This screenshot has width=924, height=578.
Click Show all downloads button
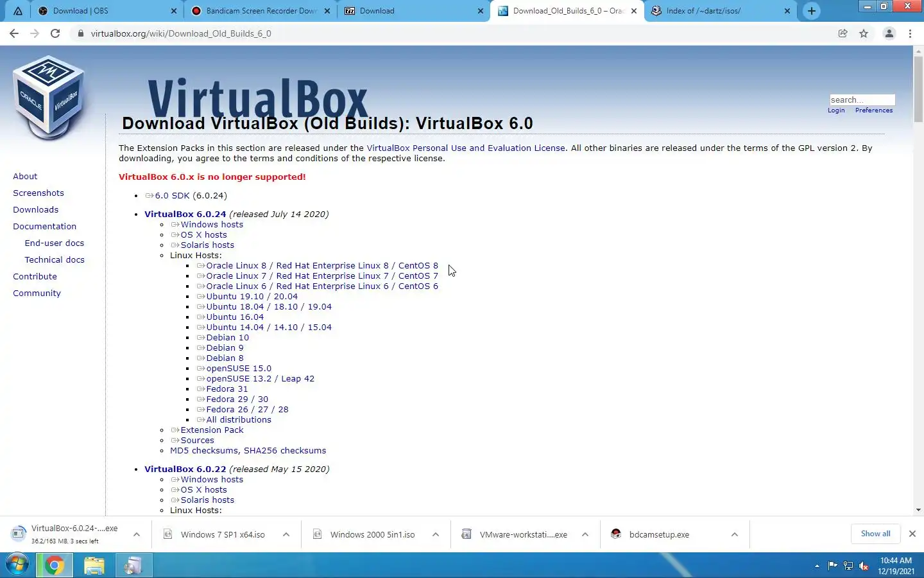(875, 534)
